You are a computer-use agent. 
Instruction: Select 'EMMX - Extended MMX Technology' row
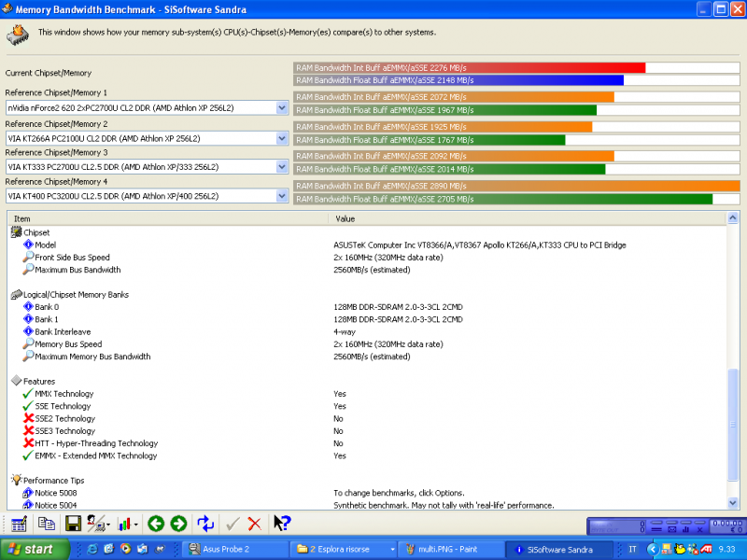pyautogui.click(x=367, y=455)
